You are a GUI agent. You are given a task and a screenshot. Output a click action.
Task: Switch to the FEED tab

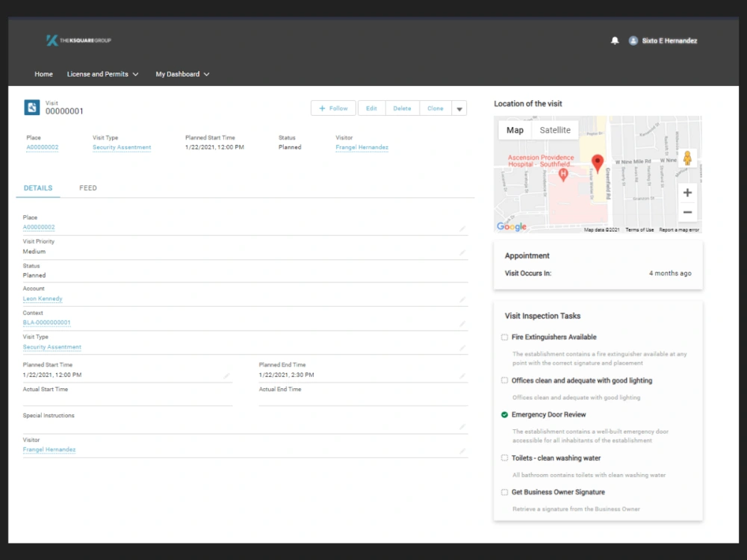coord(88,188)
